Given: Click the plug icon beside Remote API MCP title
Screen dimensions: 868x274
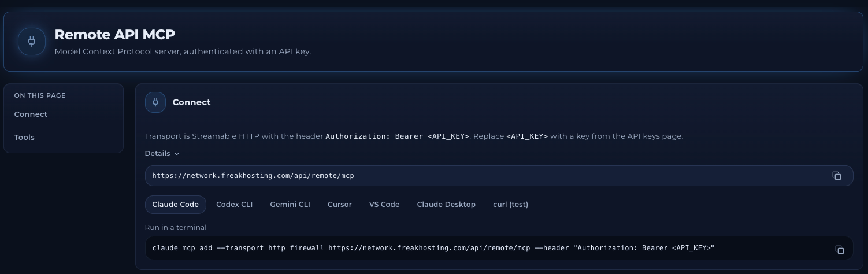Looking at the screenshot, I should point(32,42).
